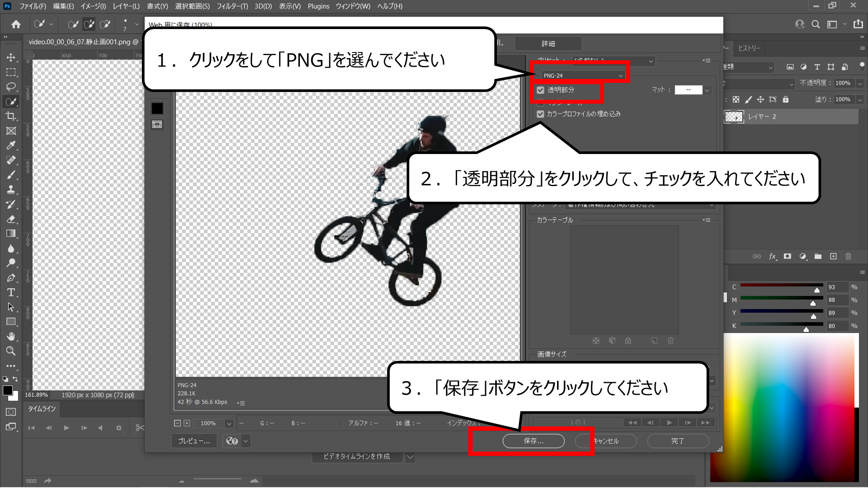Select the Zoom tool
This screenshot has height=488, width=868.
(x=11, y=351)
